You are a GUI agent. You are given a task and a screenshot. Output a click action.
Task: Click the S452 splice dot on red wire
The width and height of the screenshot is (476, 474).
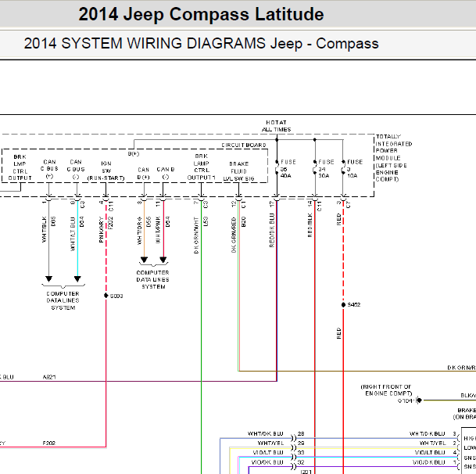click(343, 305)
